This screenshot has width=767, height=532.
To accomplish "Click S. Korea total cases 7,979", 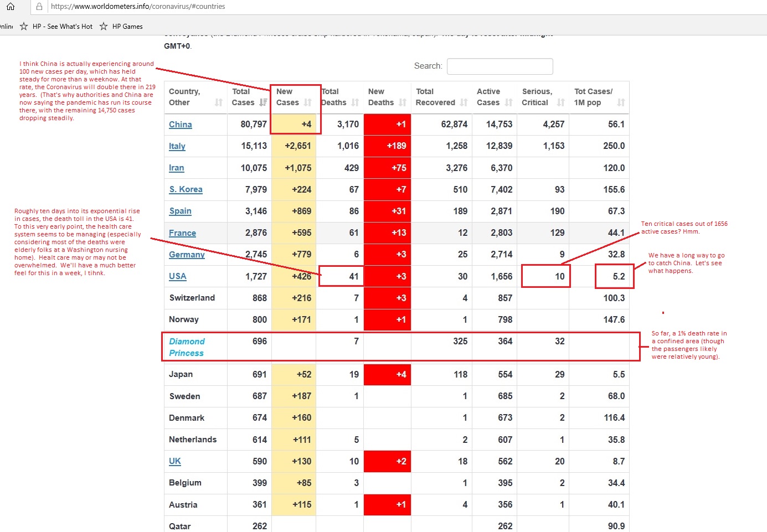I will pos(256,189).
